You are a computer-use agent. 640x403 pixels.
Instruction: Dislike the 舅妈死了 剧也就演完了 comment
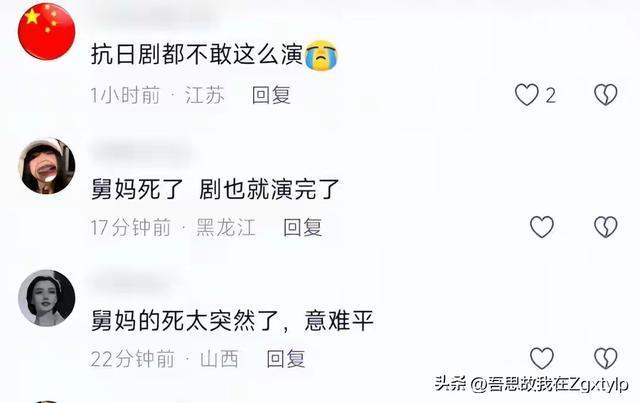pyautogui.click(x=605, y=227)
